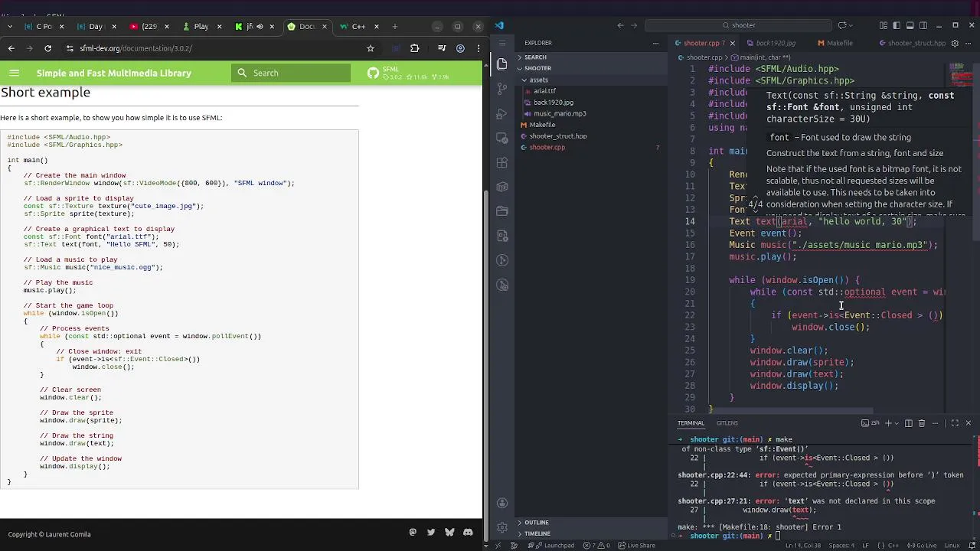980x551 pixels.
Task: Open Run and Debug view in VS Code
Action: click(502, 113)
